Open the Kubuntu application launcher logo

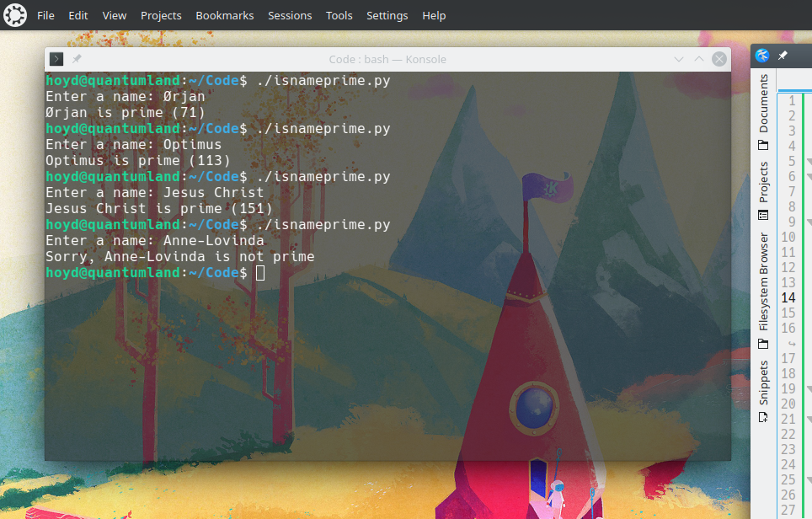15,15
